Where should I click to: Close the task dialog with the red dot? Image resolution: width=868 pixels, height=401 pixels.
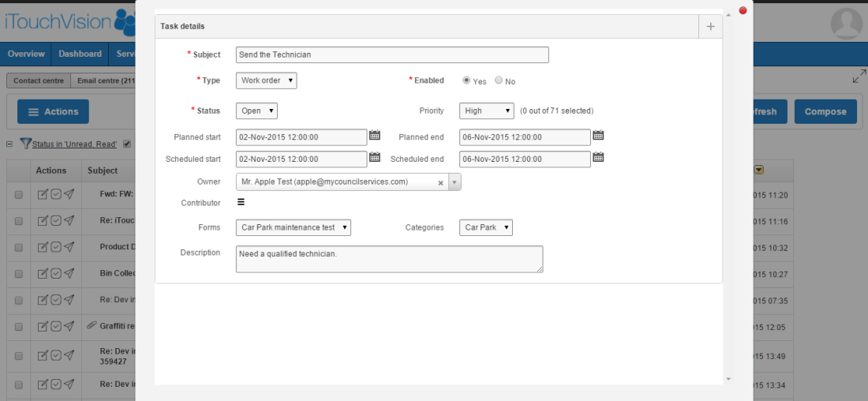point(743,10)
